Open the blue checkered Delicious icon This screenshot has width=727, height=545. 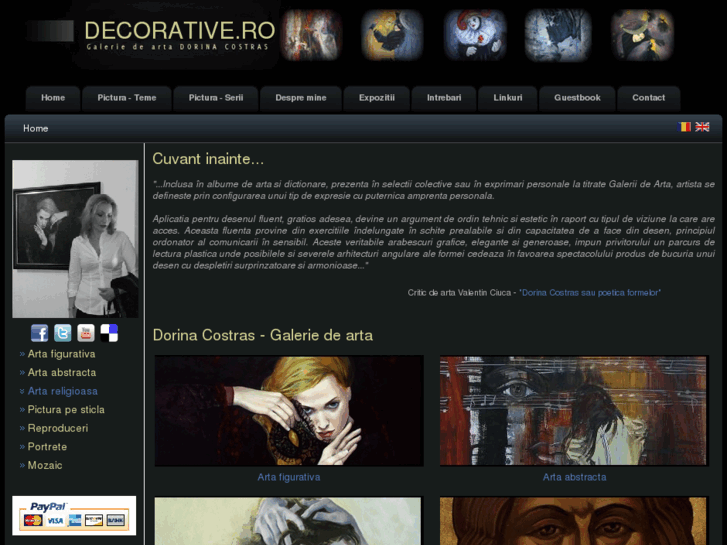(x=109, y=333)
